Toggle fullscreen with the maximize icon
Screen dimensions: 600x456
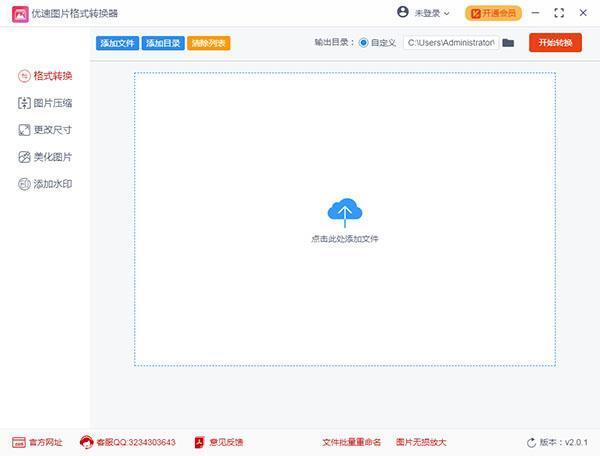click(x=559, y=13)
